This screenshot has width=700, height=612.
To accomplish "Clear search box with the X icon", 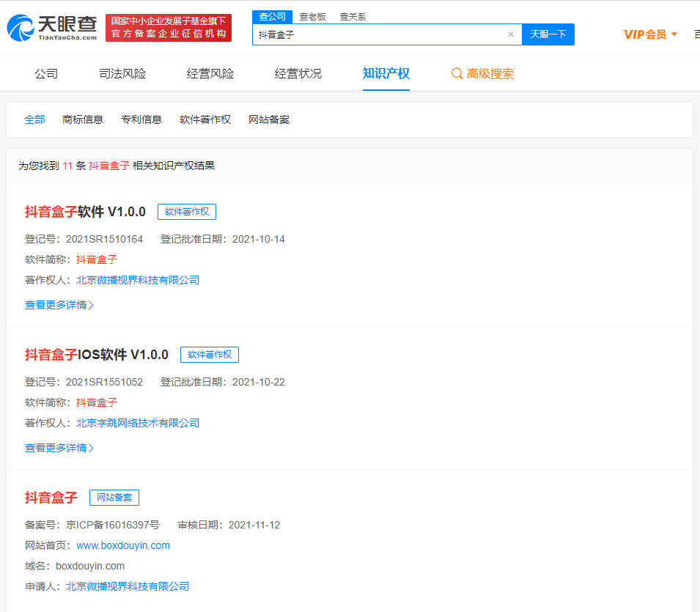I will (511, 34).
